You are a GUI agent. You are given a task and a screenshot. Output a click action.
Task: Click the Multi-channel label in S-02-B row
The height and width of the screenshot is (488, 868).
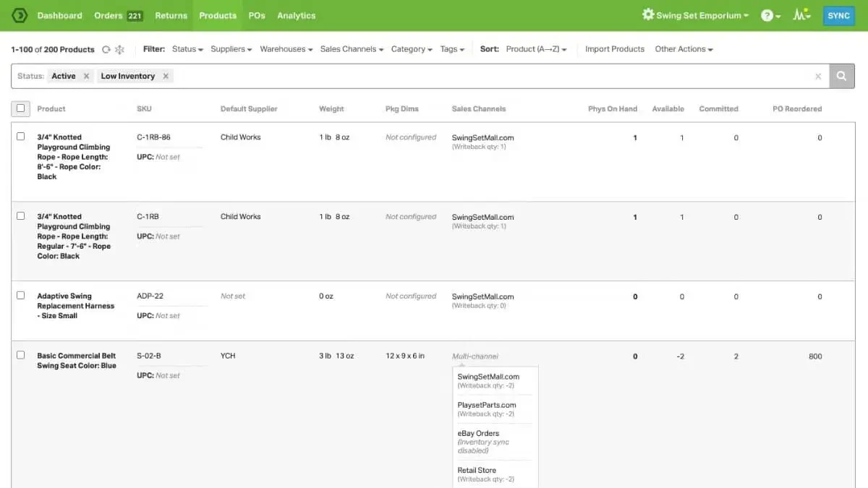point(475,356)
